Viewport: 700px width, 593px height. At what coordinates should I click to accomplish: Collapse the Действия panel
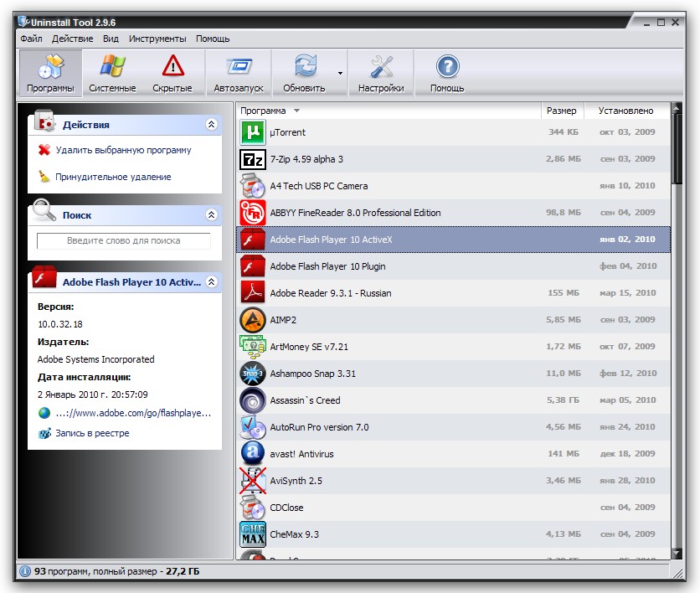(212, 124)
